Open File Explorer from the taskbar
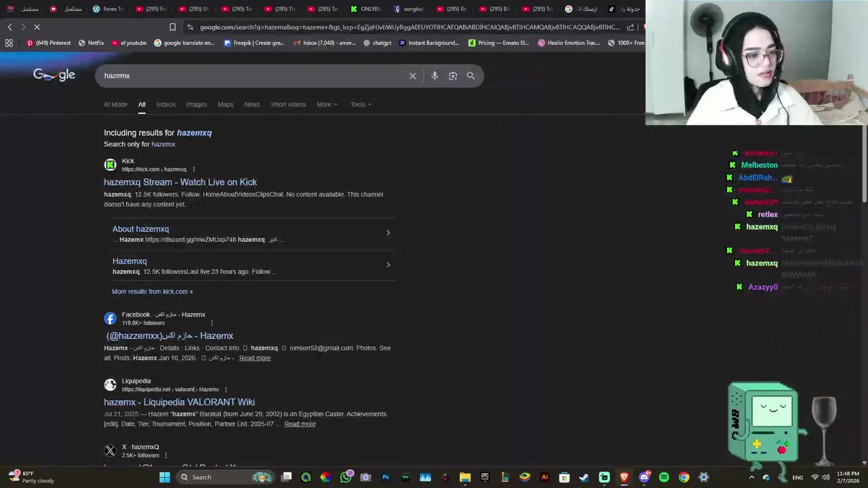The width and height of the screenshot is (868, 488). 465,477
